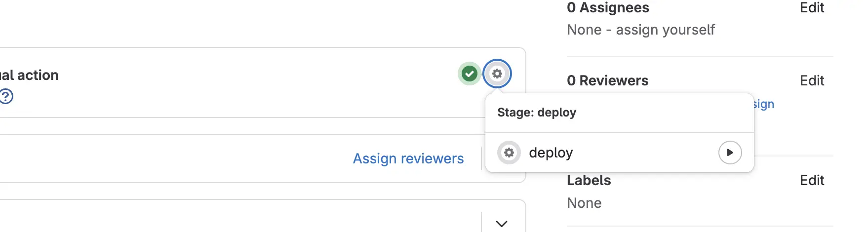This screenshot has height=232, width=868.
Task: Toggle the deploy stage gear icon
Action: [x=497, y=74]
